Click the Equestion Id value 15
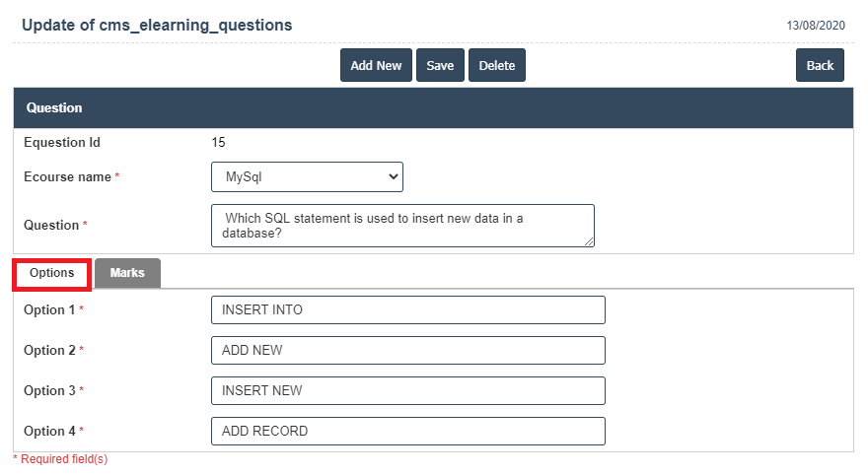The width and height of the screenshot is (868, 476). (219, 143)
